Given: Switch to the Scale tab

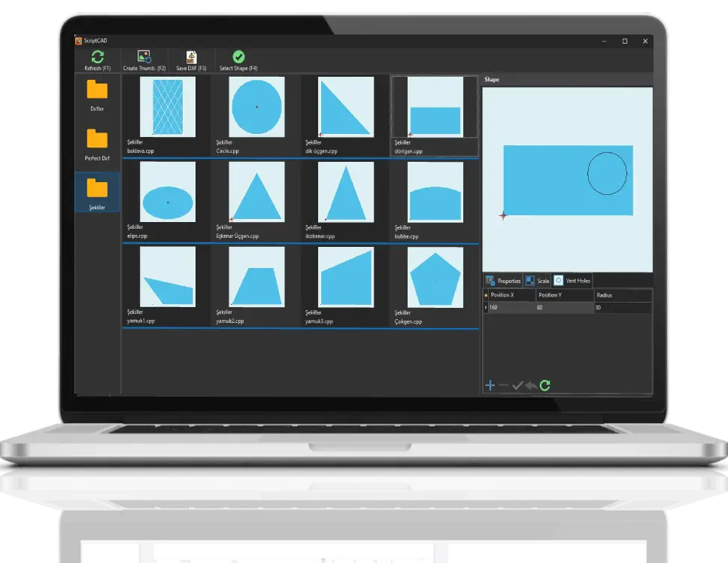Looking at the screenshot, I should [537, 281].
